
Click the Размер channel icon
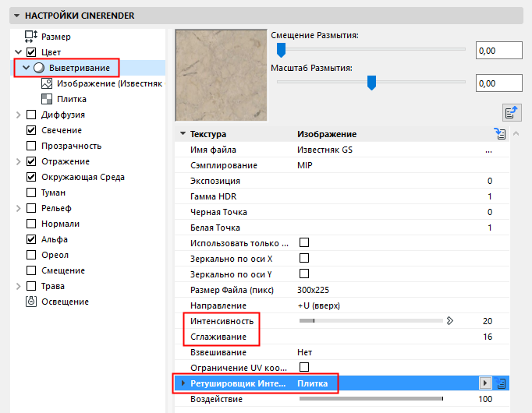(31, 37)
